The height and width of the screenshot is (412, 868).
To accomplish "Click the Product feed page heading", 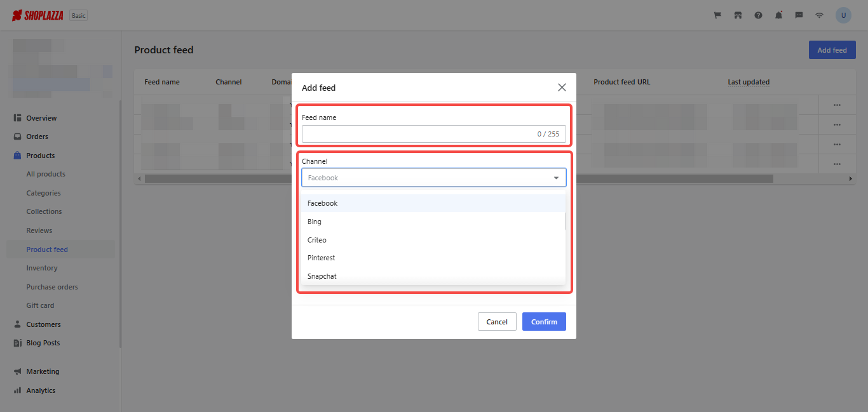I will tap(164, 50).
